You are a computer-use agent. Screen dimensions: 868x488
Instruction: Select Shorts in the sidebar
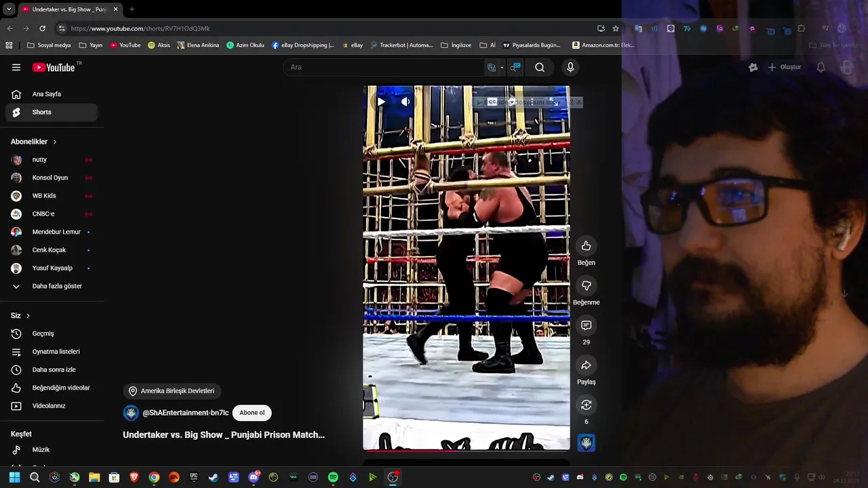(52, 112)
